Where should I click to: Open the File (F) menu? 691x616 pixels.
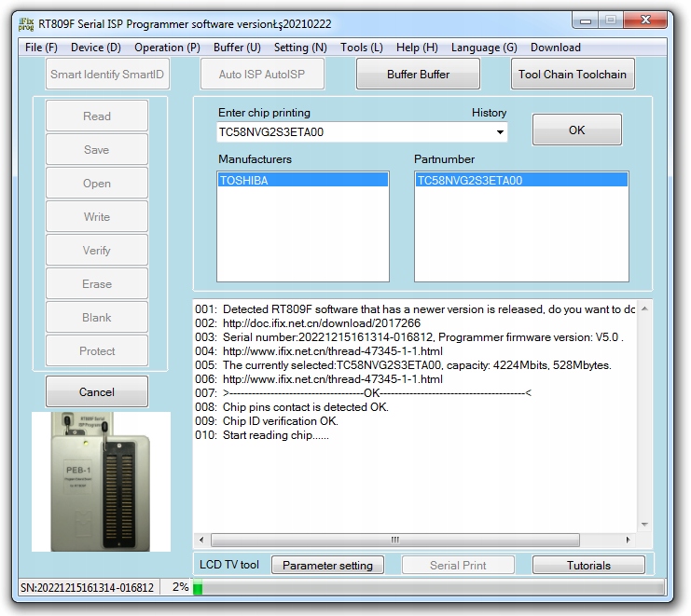[41, 48]
